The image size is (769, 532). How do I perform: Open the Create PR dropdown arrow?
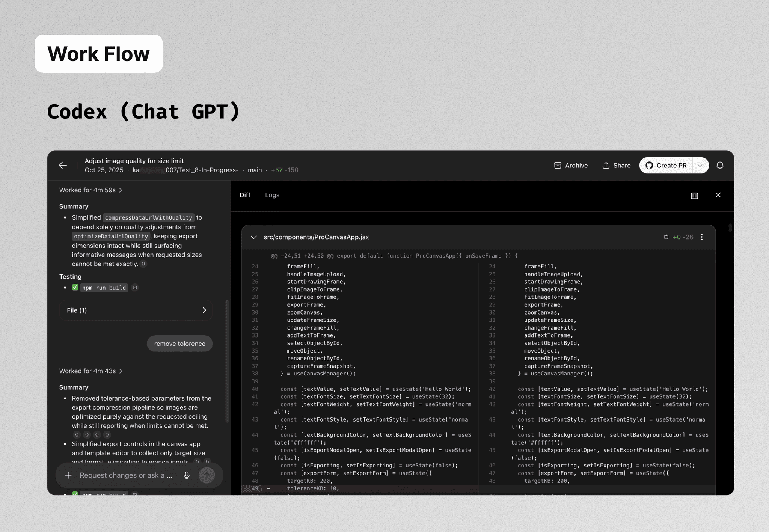[700, 165]
